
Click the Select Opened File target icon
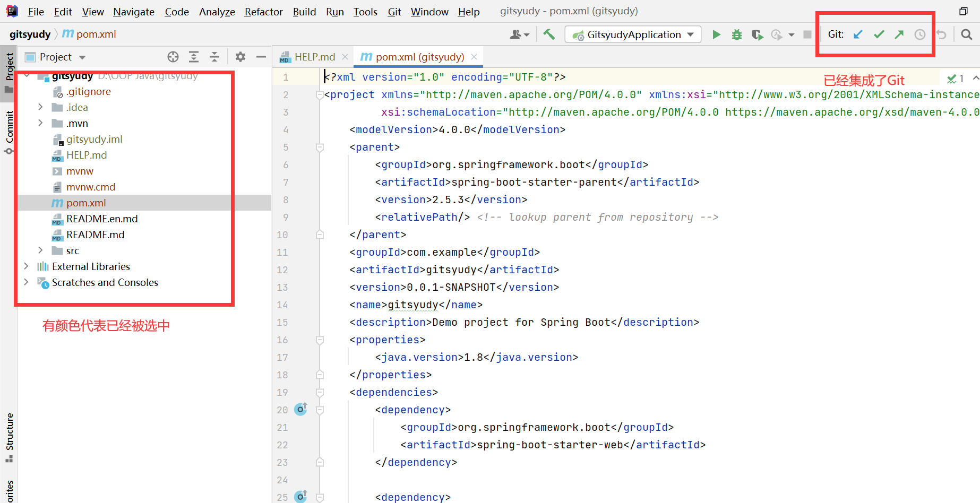point(173,57)
